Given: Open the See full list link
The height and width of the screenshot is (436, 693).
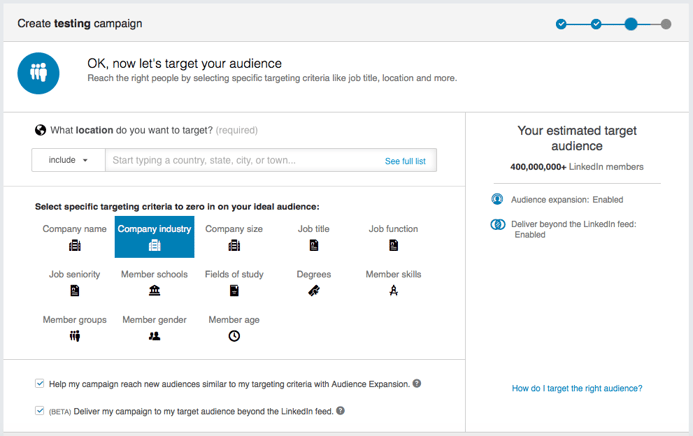Looking at the screenshot, I should (x=405, y=161).
